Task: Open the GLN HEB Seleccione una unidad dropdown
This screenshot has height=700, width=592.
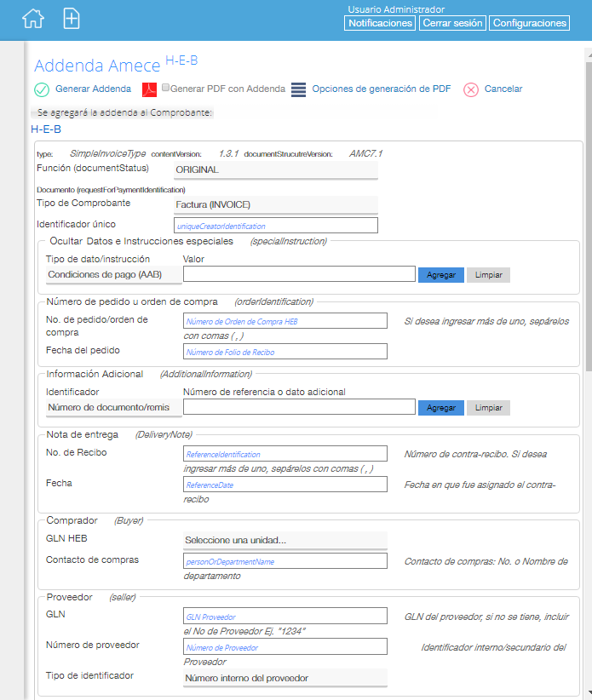Action: [285, 540]
